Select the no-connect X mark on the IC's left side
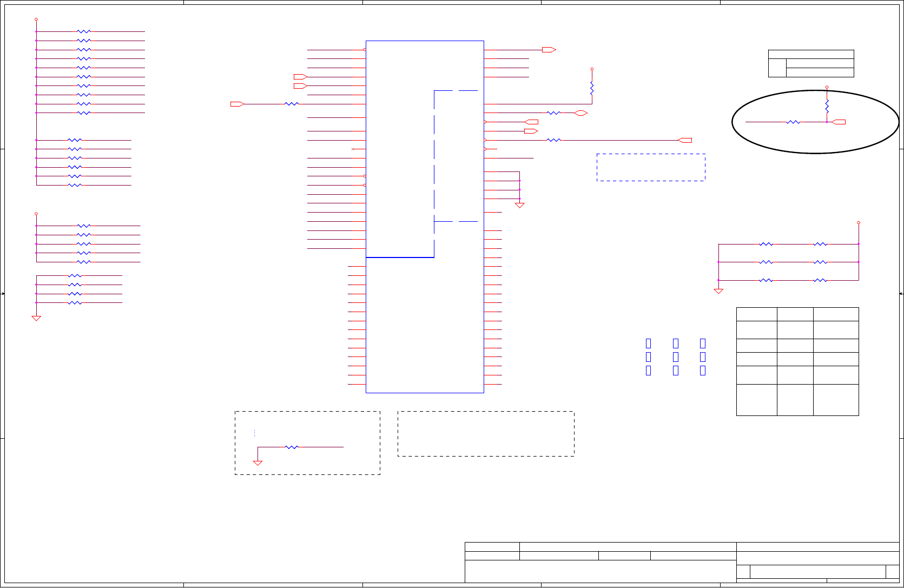The image size is (904, 588). pyautogui.click(x=353, y=149)
